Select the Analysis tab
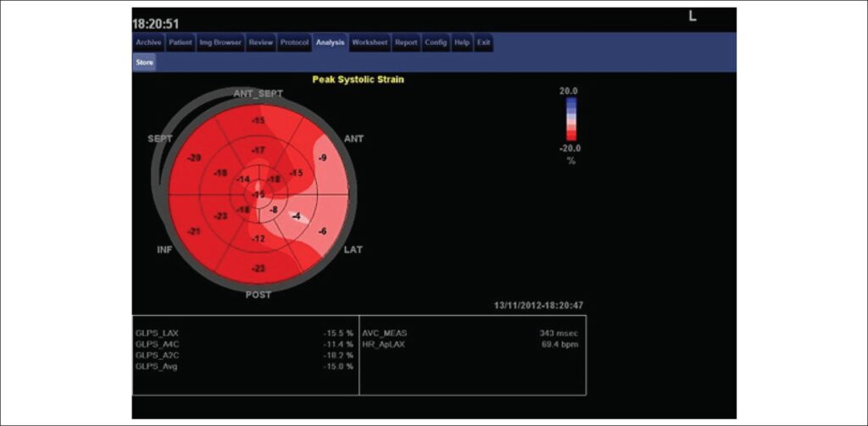The width and height of the screenshot is (868, 426). click(x=331, y=42)
